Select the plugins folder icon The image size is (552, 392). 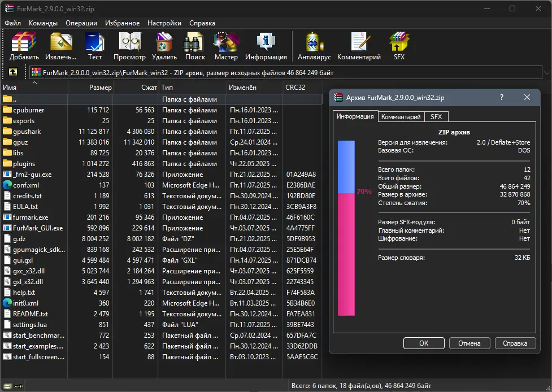7,164
